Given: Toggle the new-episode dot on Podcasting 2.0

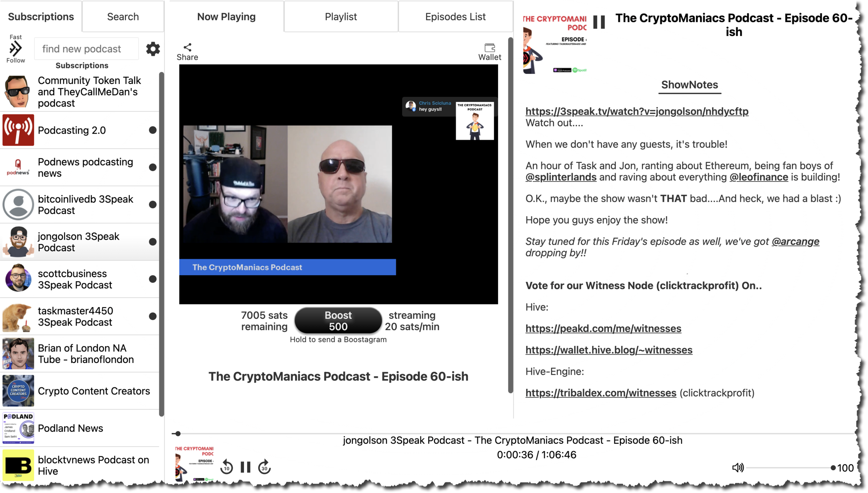Looking at the screenshot, I should 153,130.
